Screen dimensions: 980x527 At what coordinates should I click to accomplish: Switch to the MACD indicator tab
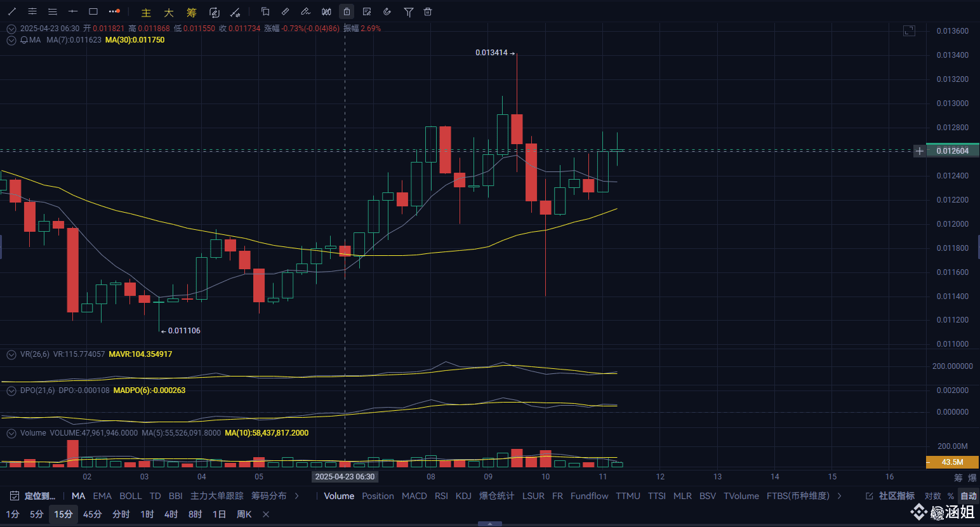pos(414,496)
